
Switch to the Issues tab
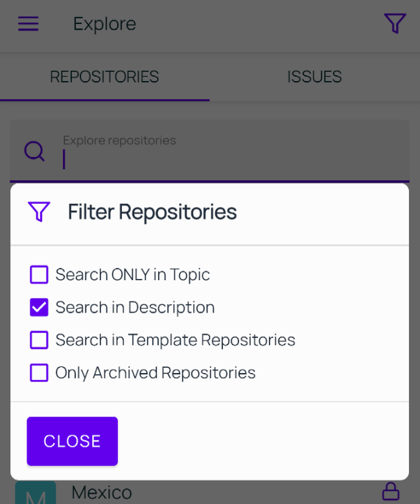point(314,77)
